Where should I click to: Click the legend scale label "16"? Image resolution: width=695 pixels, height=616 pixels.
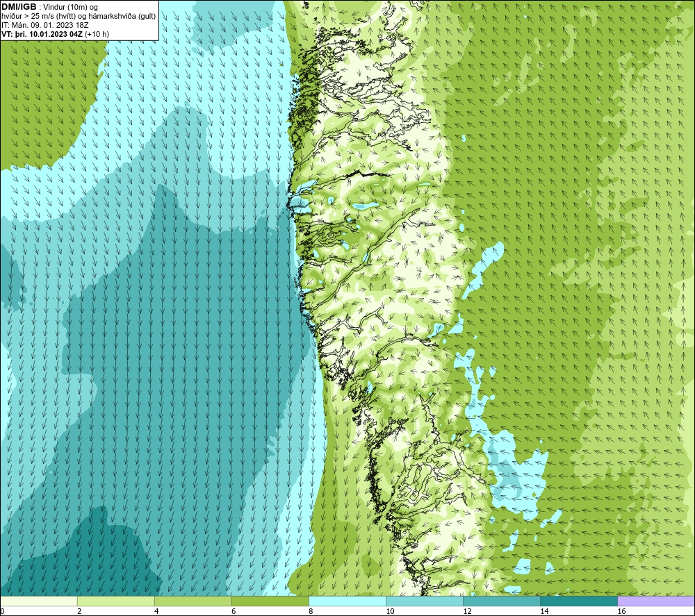[621, 611]
